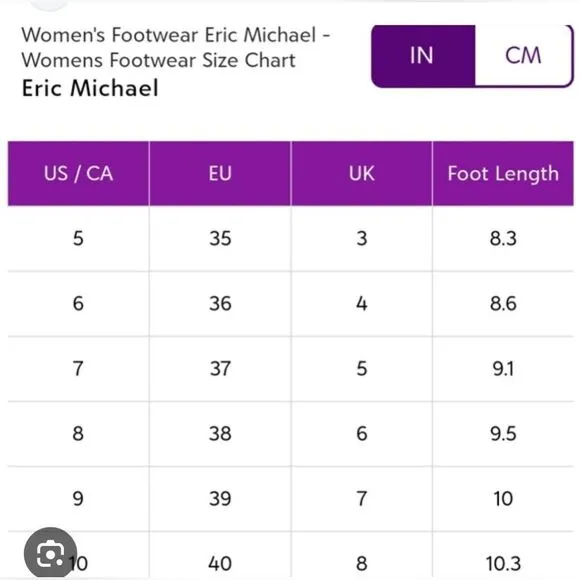580x580 pixels.
Task: Select the Eric Michael brand heading
Action: (x=90, y=88)
